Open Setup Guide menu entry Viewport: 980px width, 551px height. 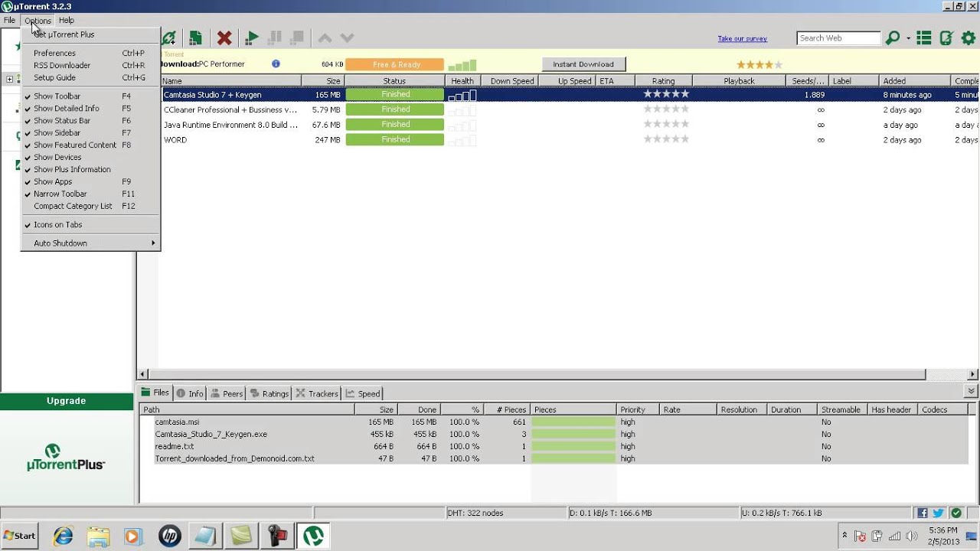(90, 78)
